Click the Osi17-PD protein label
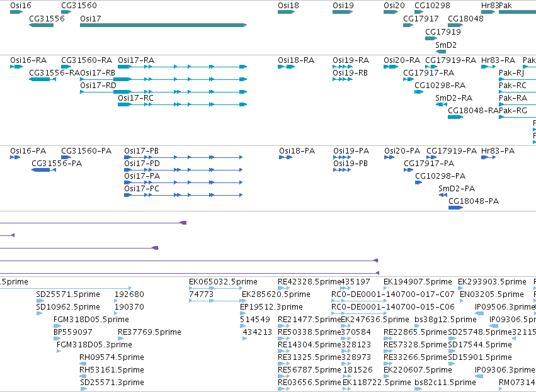 click(142, 164)
